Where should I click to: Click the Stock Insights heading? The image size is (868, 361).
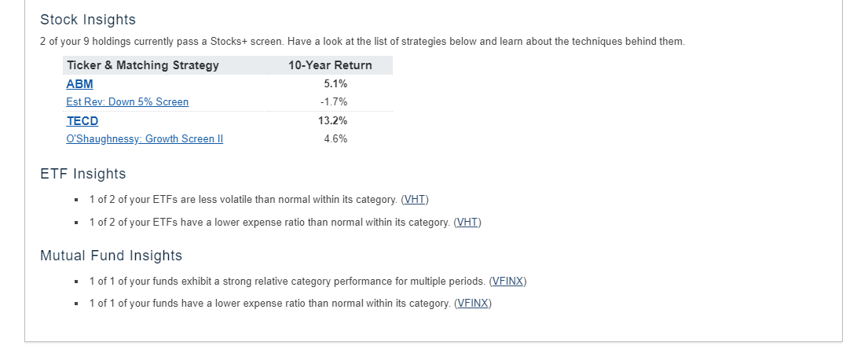(88, 20)
